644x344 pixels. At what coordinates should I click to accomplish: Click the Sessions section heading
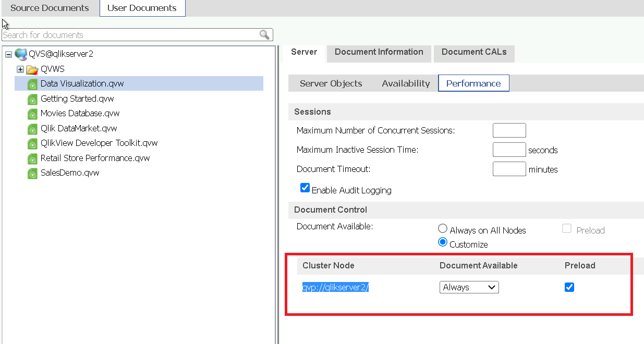[x=312, y=112]
